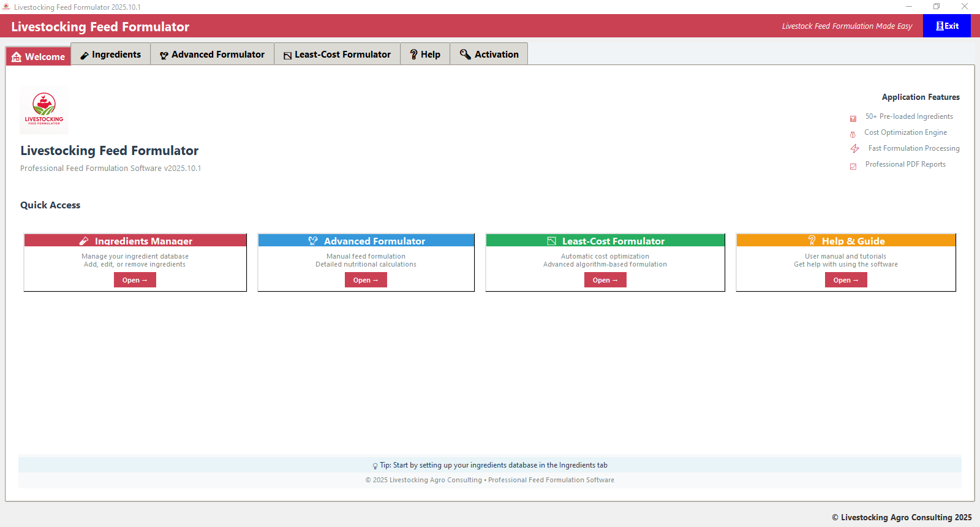This screenshot has height=527, width=980.
Task: Click the Cost Optimization Engine icon
Action: pyautogui.click(x=853, y=134)
